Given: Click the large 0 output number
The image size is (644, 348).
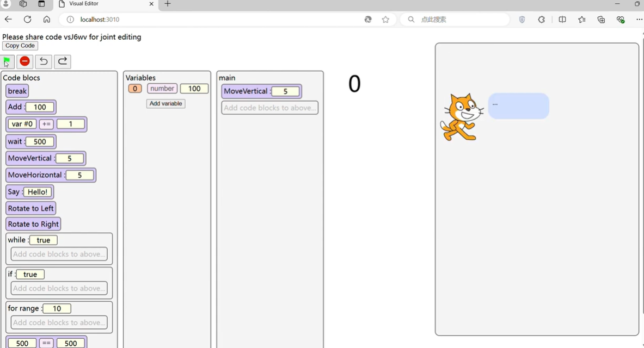Looking at the screenshot, I should (x=354, y=84).
